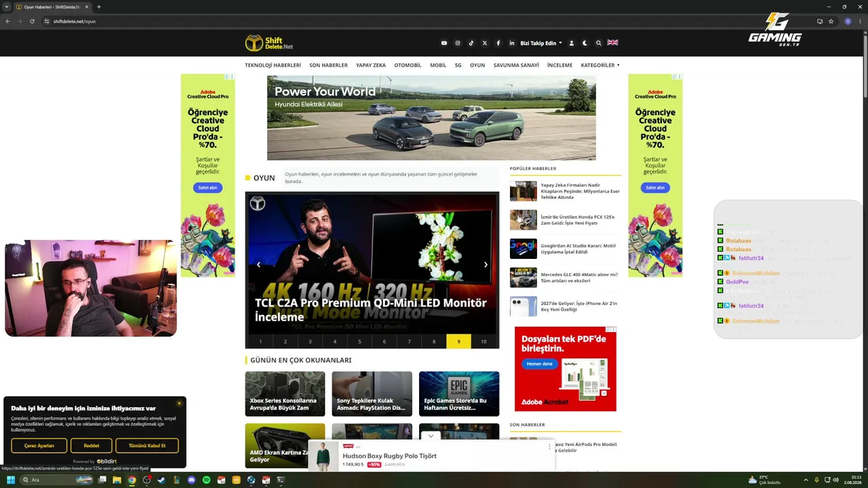Click Hemen dene in Adobe Acrobat ad
Screen dimensions: 868x488
click(540, 364)
